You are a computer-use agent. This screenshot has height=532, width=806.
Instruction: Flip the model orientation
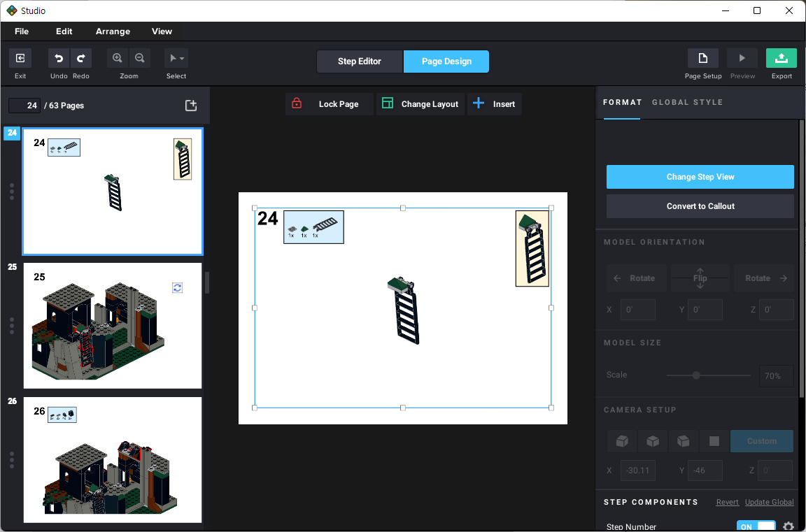click(x=700, y=278)
